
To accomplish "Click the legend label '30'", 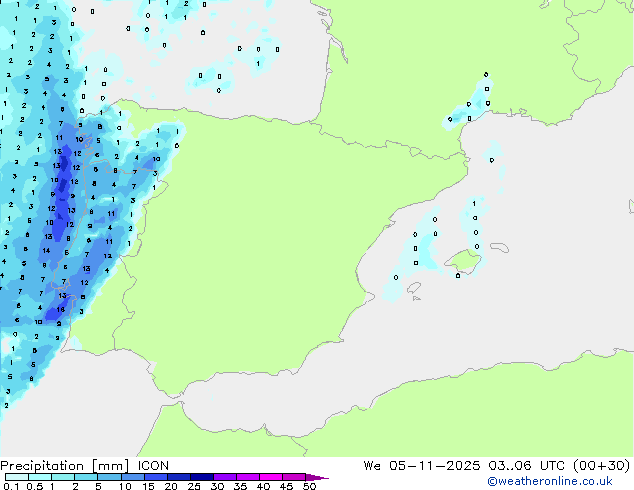I will tap(217, 486).
